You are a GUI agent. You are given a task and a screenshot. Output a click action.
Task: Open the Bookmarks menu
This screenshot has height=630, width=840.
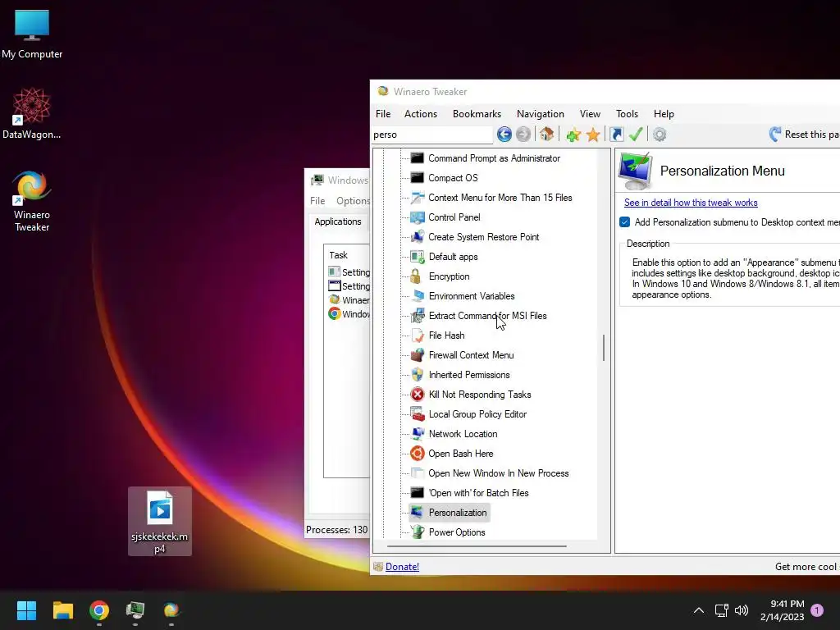pyautogui.click(x=477, y=113)
